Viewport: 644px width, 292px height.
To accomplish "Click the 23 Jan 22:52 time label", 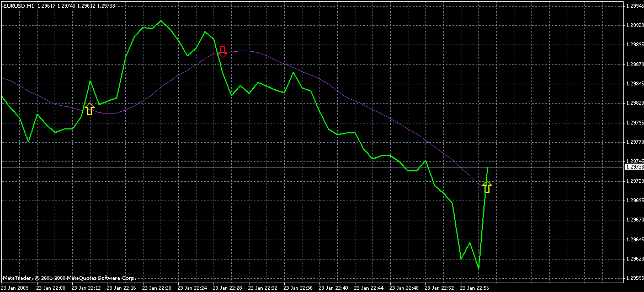I will click(x=439, y=288).
